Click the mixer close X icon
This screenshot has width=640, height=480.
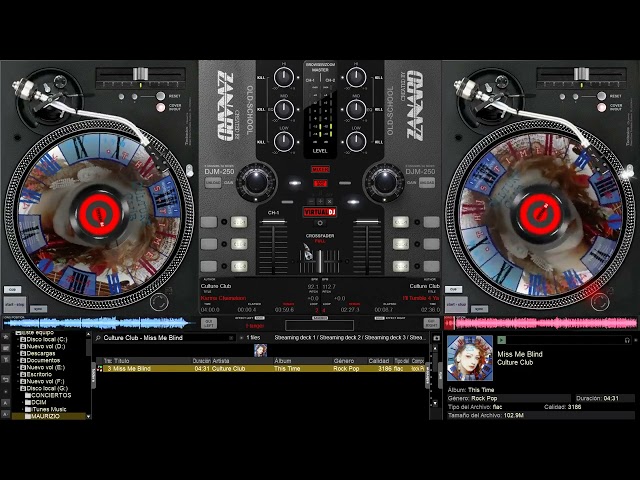[x=329, y=201]
